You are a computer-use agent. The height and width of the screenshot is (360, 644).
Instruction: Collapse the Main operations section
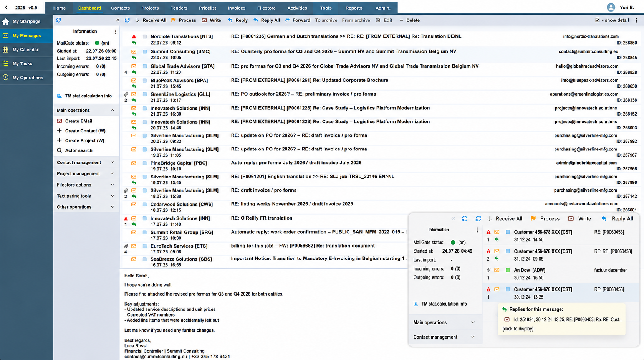113,110
